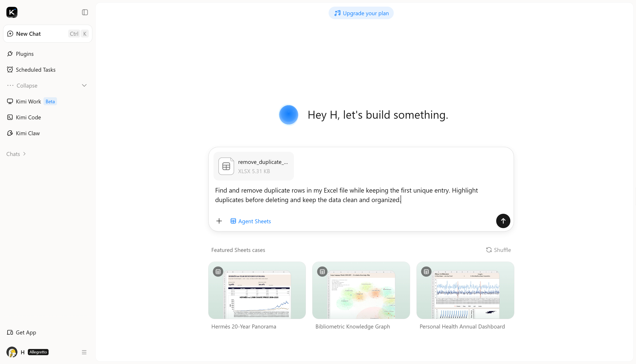This screenshot has height=364, width=636.
Task: Click the Get App link
Action: (26, 332)
